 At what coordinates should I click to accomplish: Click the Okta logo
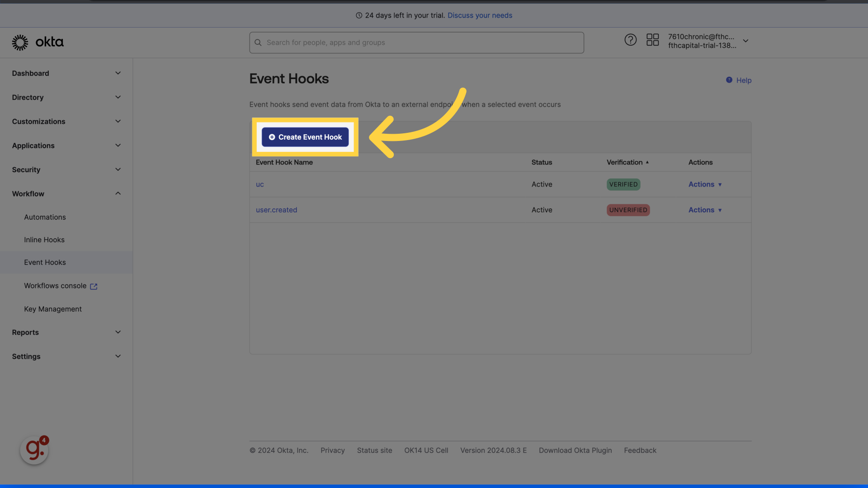(38, 42)
